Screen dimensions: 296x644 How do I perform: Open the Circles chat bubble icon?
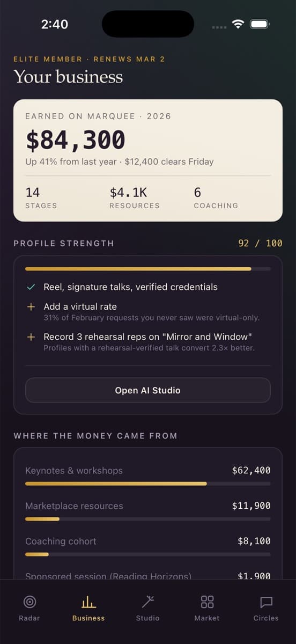(266, 602)
